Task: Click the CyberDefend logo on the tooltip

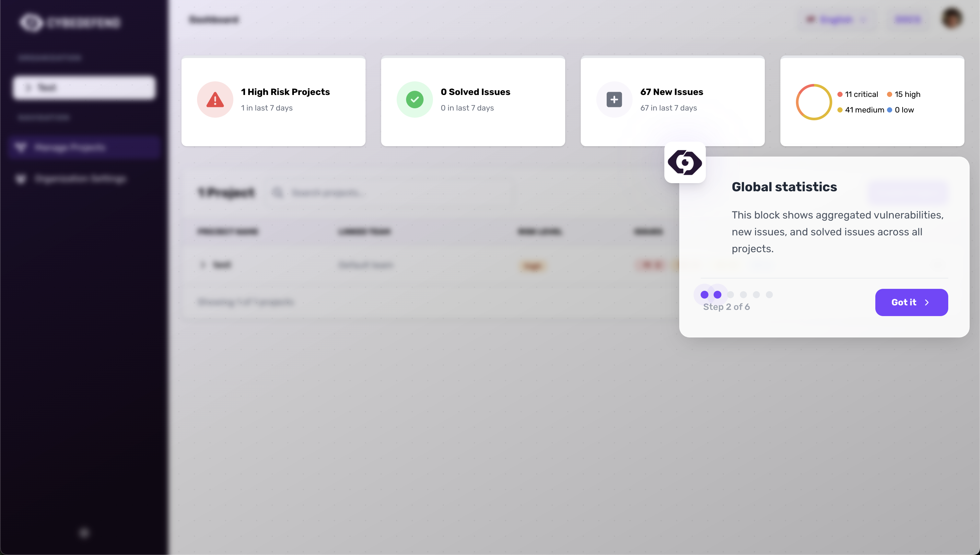Action: [x=685, y=163]
